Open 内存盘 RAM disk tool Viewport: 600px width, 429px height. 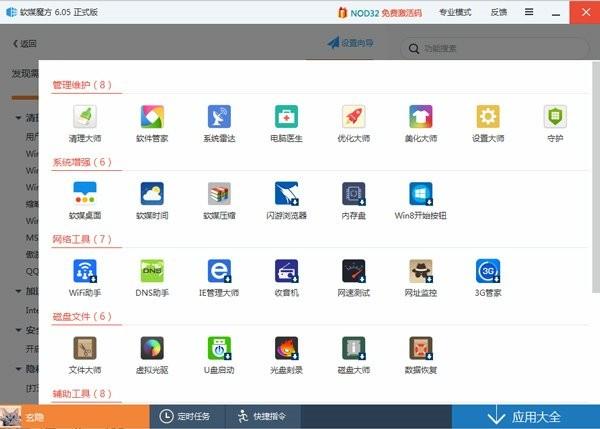[x=354, y=201]
